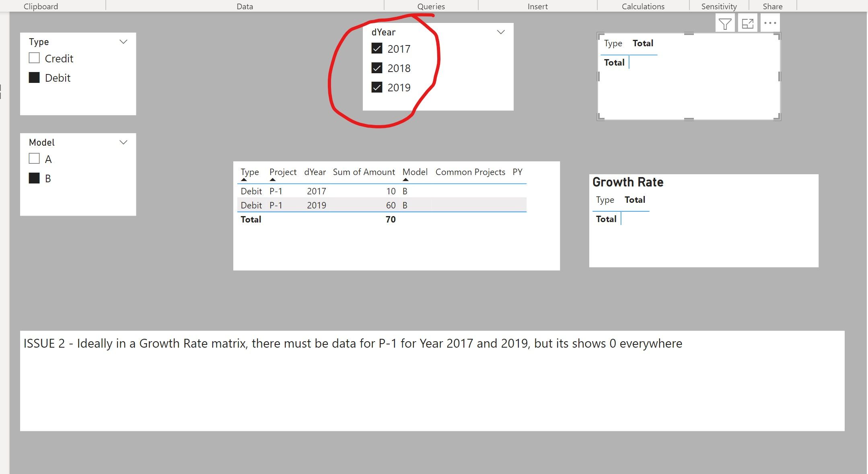Open More options ellipsis menu
Viewport: 868px width, 474px height.
770,23
